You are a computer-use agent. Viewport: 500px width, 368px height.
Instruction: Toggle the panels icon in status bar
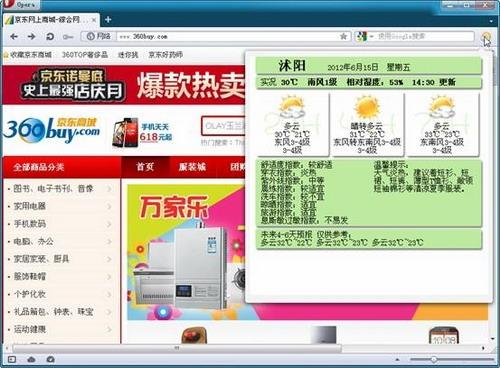pos(12,360)
